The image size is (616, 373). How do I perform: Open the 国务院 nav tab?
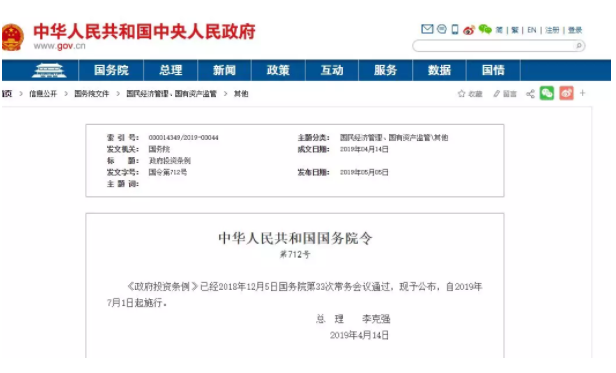[111, 70]
